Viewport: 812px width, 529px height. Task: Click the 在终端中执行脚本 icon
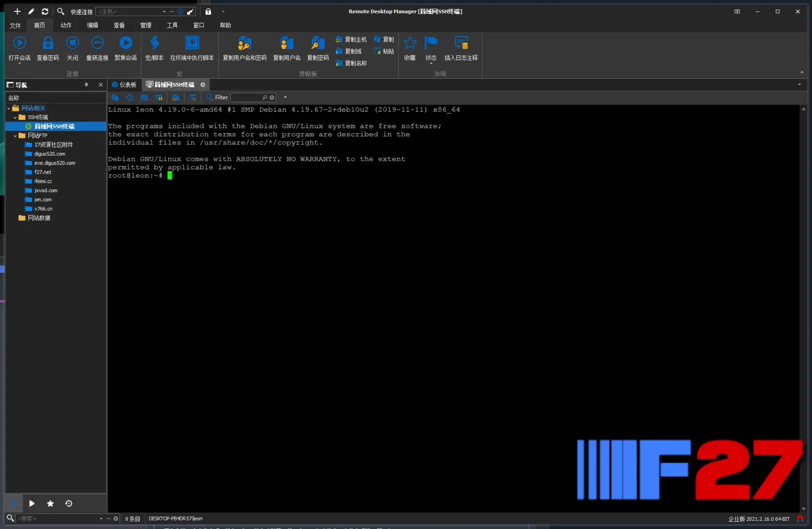coord(192,43)
